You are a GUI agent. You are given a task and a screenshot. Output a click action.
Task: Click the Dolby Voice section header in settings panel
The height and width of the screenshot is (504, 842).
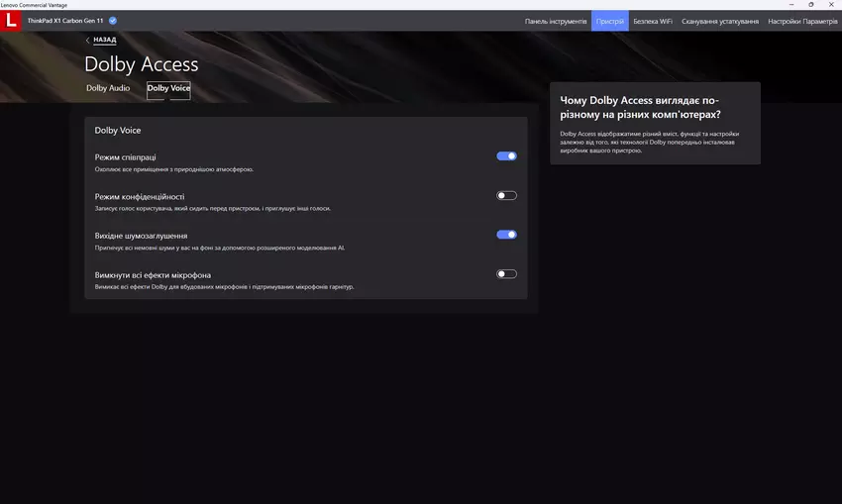[x=118, y=130]
